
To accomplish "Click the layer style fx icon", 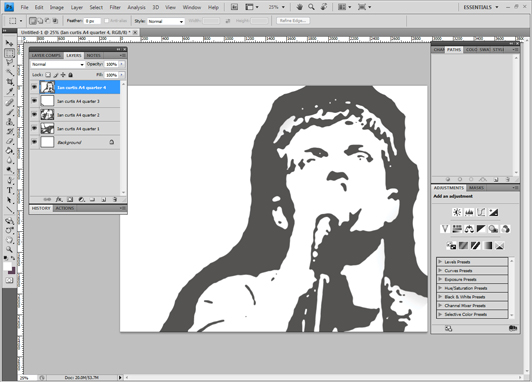I will (59, 199).
